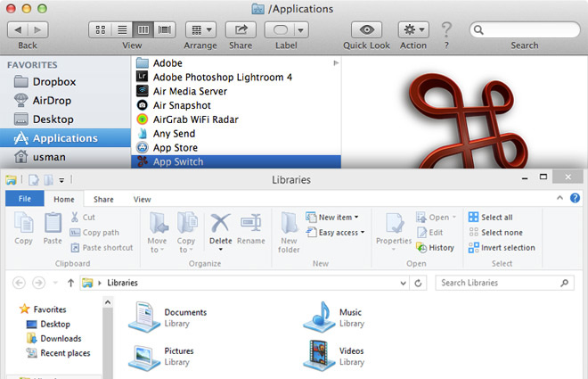The width and height of the screenshot is (588, 379).
Task: Go forward in the Finder window
Action: 38,30
